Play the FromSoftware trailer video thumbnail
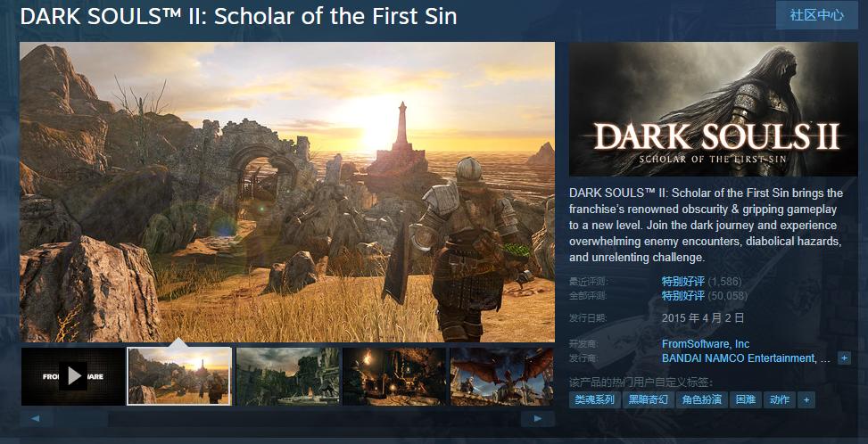868x444 pixels. point(73,376)
